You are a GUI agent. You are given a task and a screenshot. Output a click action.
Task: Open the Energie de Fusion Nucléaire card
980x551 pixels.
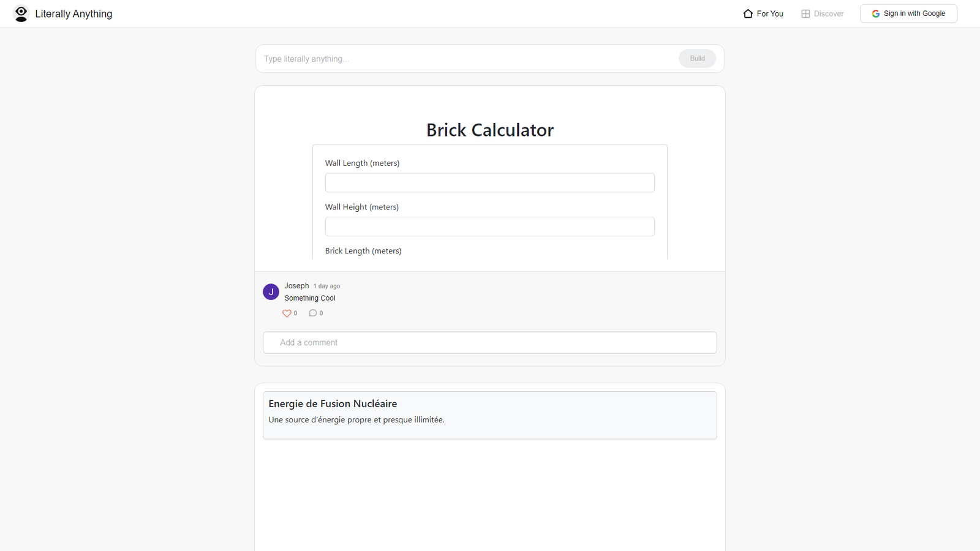coord(490,415)
